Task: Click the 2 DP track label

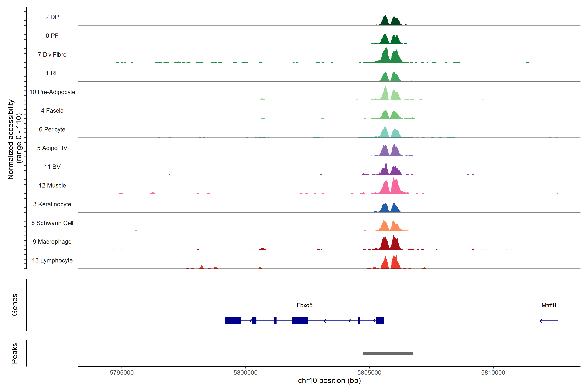Action: pyautogui.click(x=52, y=17)
